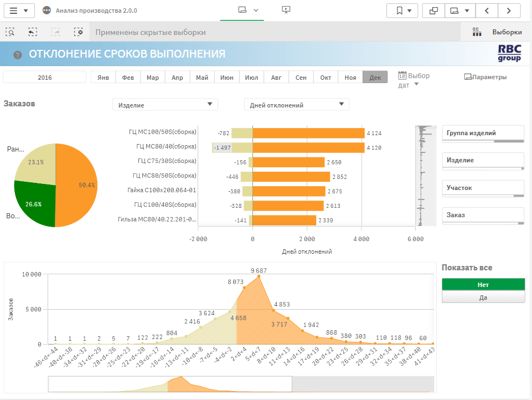The width and height of the screenshot is (532, 400).
Task: Click the help question mark icon
Action: (18, 54)
